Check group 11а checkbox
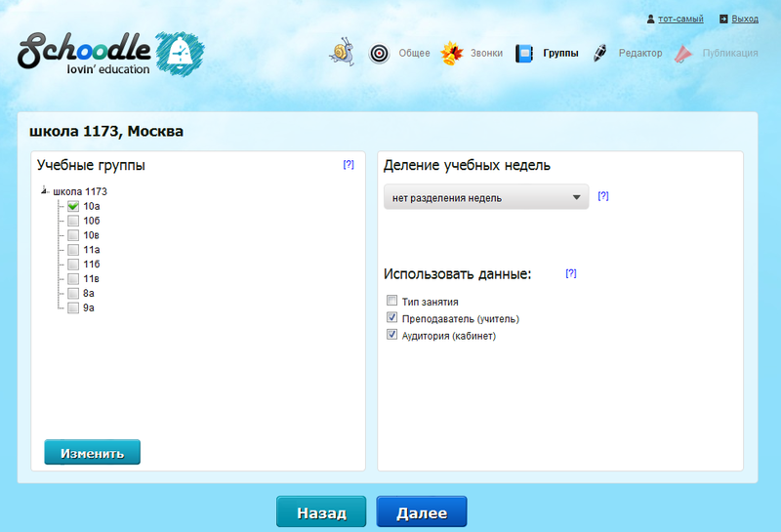The height and width of the screenshot is (532, 781). (73, 249)
